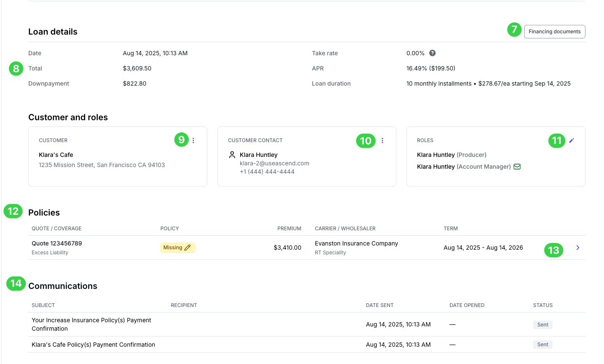Select the Quote 123456789 policy row
This screenshot has width=604, height=364.
pyautogui.click(x=307, y=248)
